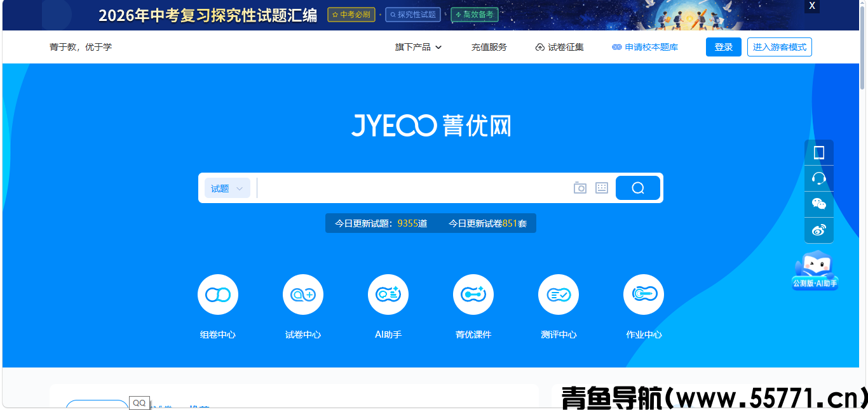
Task: Click the 组卷中心 label text
Action: (x=218, y=334)
